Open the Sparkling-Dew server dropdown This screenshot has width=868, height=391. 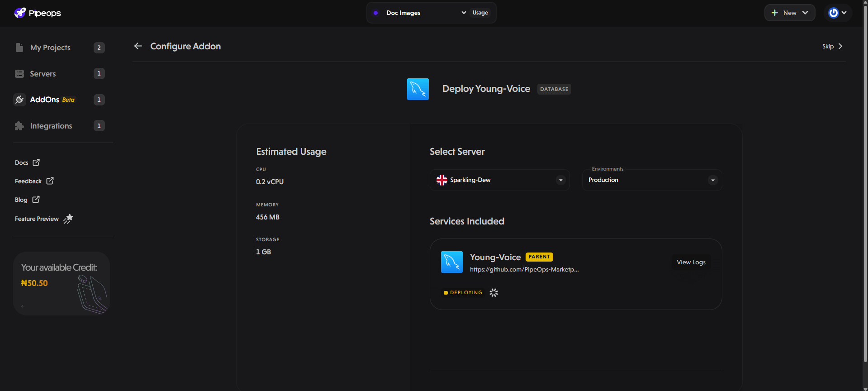(x=500, y=180)
